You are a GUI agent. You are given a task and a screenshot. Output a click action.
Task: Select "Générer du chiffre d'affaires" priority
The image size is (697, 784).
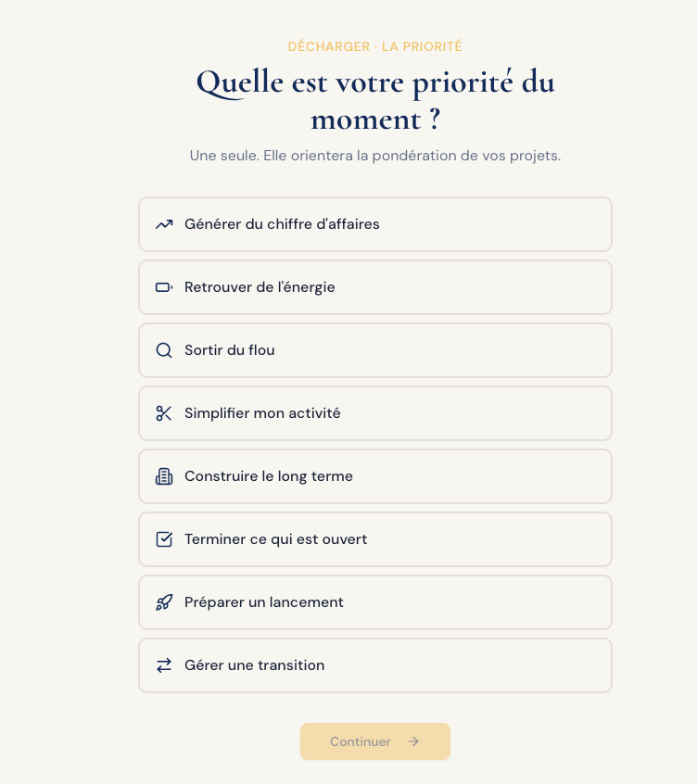coord(375,224)
